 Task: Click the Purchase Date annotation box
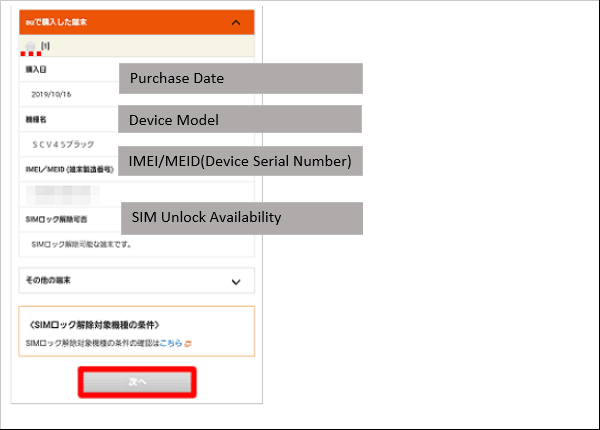(240, 78)
